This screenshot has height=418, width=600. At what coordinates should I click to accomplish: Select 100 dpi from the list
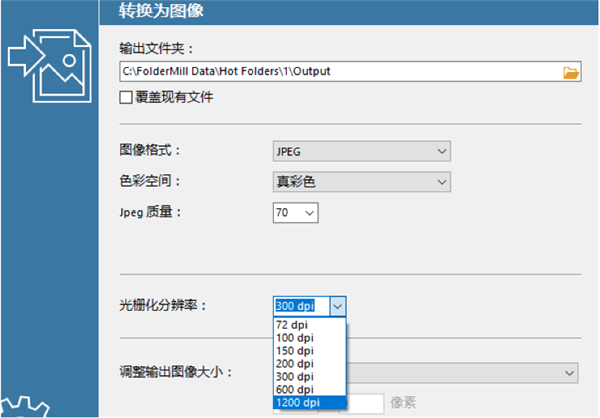[310, 338]
